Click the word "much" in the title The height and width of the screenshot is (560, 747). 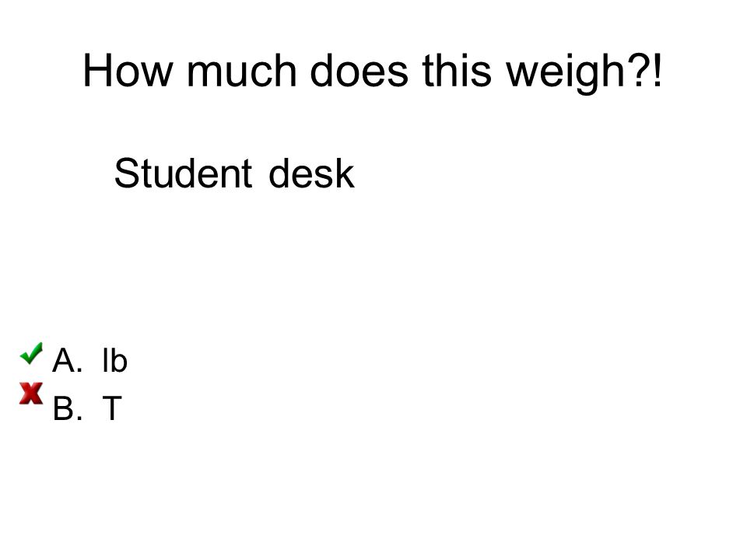point(241,71)
